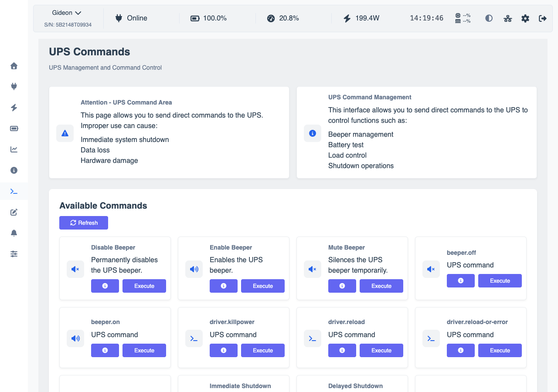
Task: Show info for Disable Beeper command
Action: click(105, 286)
